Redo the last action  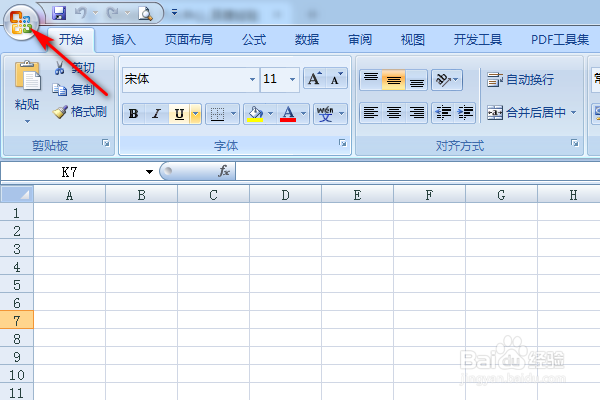point(113,13)
